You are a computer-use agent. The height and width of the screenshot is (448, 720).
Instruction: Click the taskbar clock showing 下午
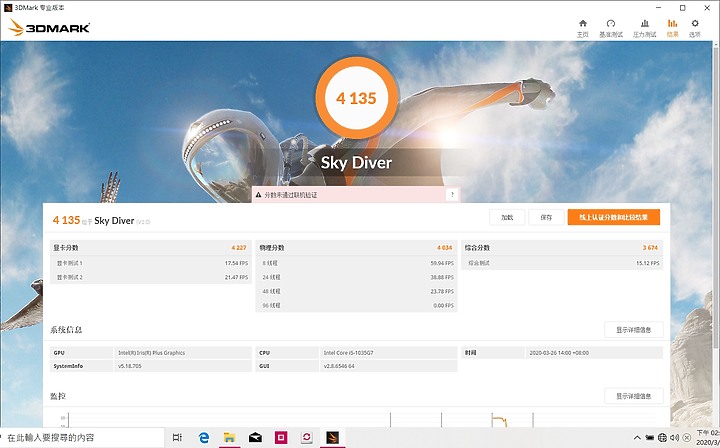[708, 437]
